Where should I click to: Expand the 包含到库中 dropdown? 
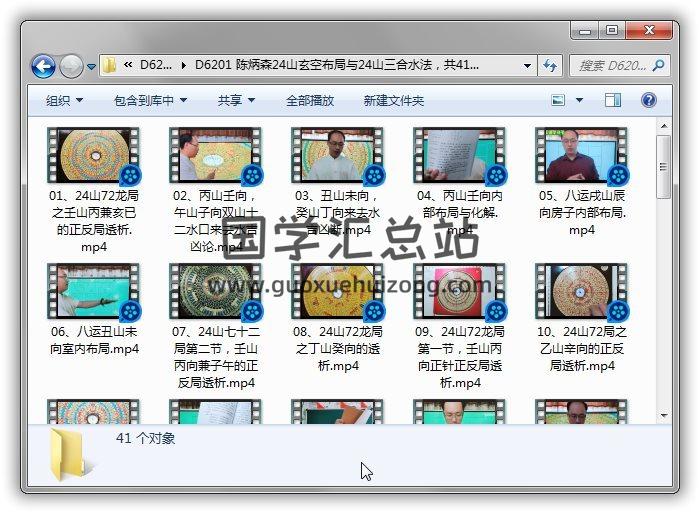[x=150, y=100]
